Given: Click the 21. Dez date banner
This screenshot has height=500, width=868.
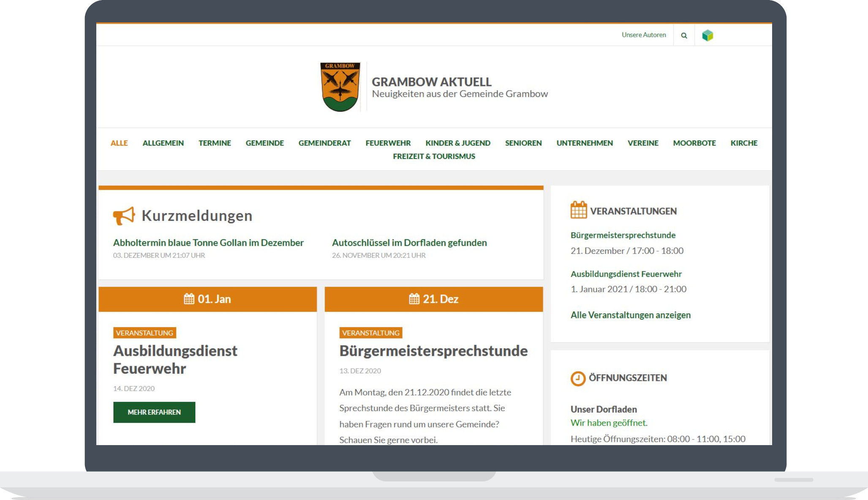Looking at the screenshot, I should 434,299.
